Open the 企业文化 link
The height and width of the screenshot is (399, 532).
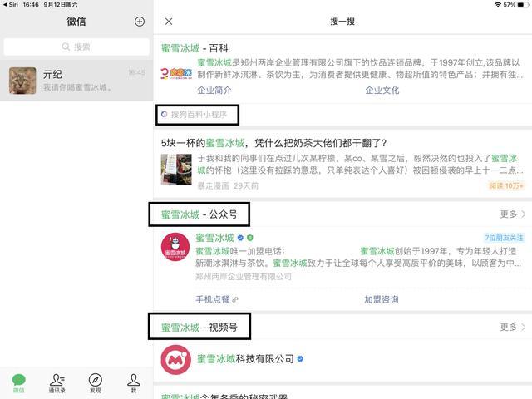(382, 91)
